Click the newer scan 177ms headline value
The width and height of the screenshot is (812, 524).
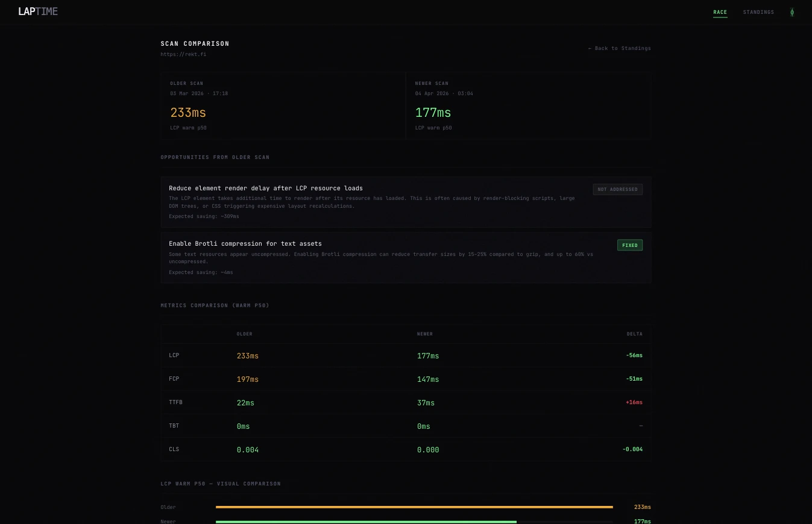433,113
